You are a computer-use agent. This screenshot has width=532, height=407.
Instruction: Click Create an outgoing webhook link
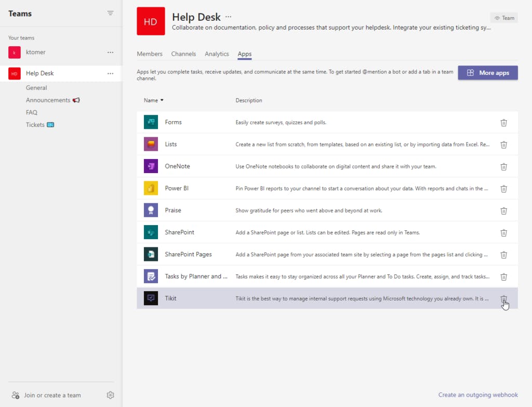[478, 395]
